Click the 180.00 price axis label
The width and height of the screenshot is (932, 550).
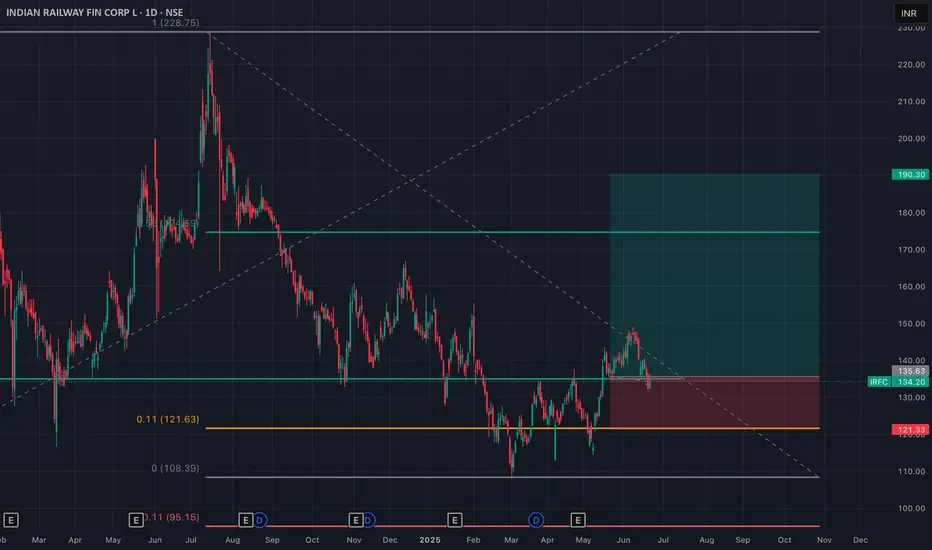pyautogui.click(x=911, y=213)
